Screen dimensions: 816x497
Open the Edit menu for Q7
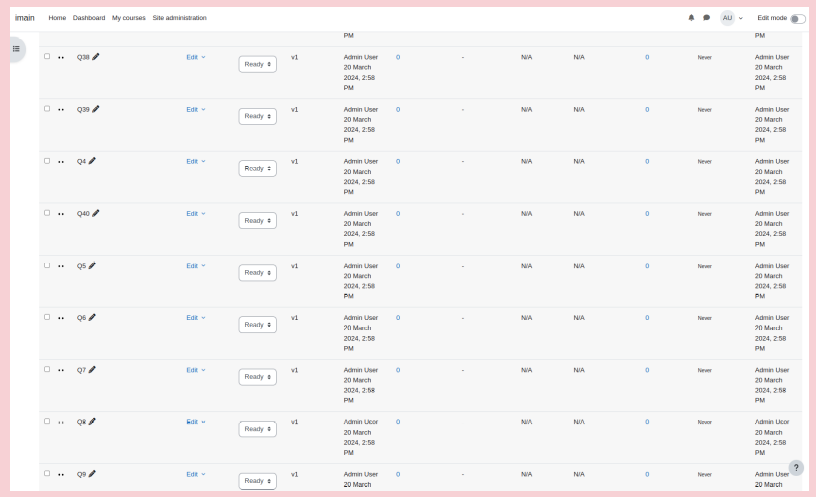196,370
